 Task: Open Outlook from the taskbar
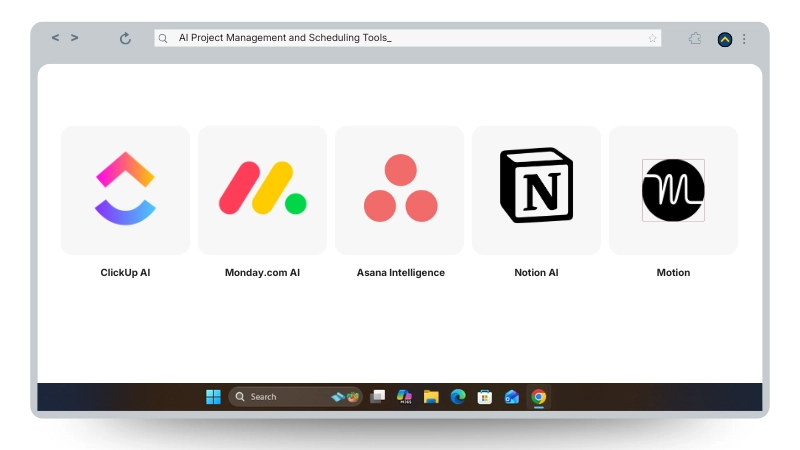pos(512,396)
